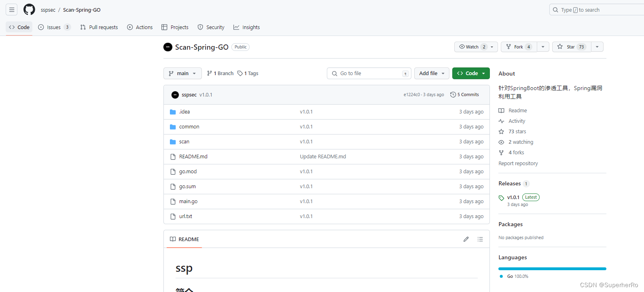This screenshot has width=644, height=292.
Task: Open the Insights tab
Action: pyautogui.click(x=246, y=27)
